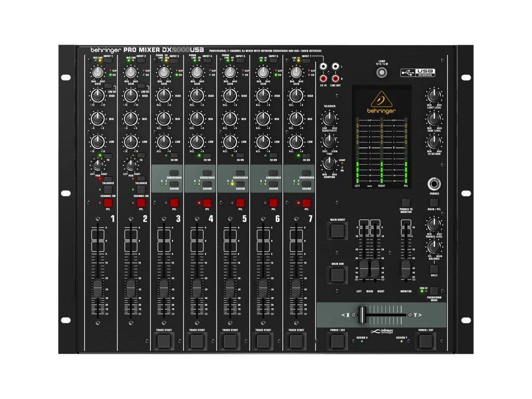This screenshot has height=399, width=532.
Task: Click the channel 2 PAN knob
Action: [130, 166]
